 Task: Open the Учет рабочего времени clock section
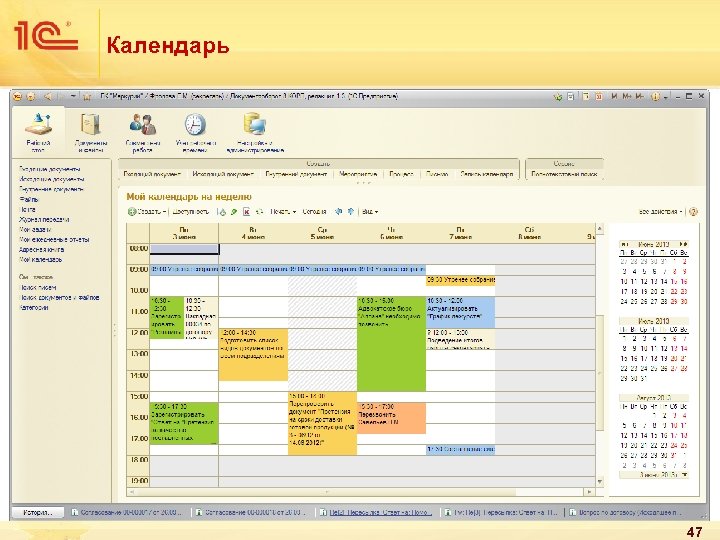[196, 132]
